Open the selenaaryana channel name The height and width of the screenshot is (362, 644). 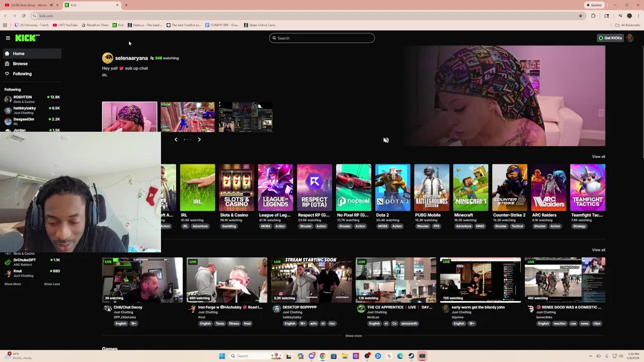point(131,58)
